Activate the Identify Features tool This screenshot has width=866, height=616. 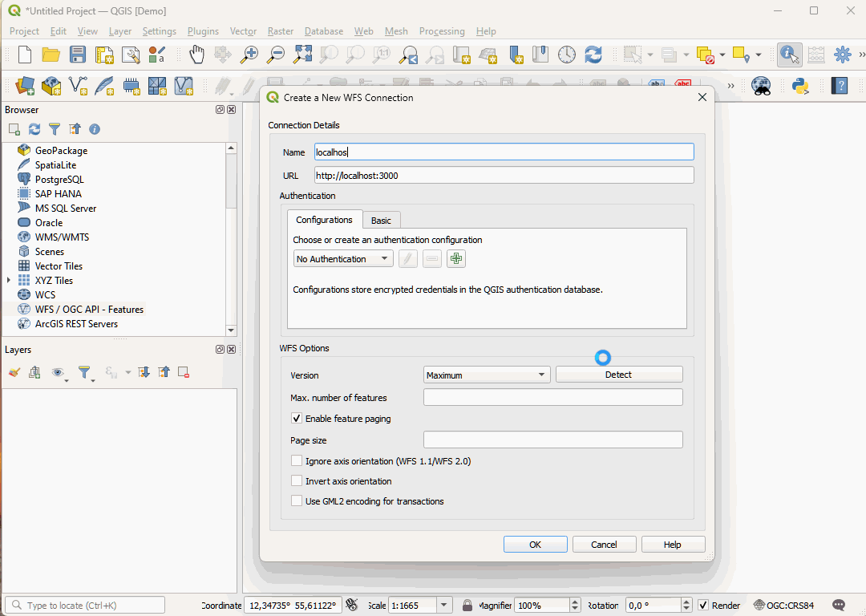789,55
